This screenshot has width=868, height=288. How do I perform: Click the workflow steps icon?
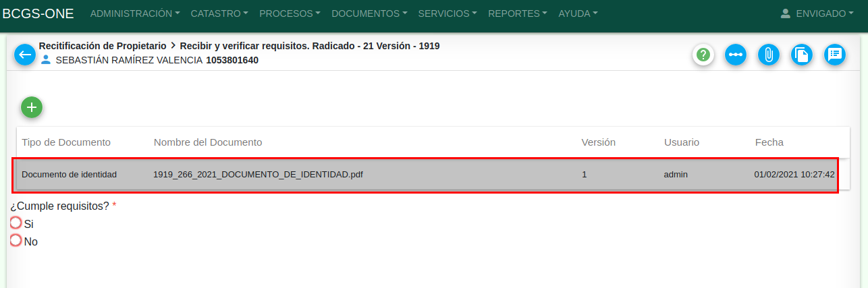click(x=736, y=55)
